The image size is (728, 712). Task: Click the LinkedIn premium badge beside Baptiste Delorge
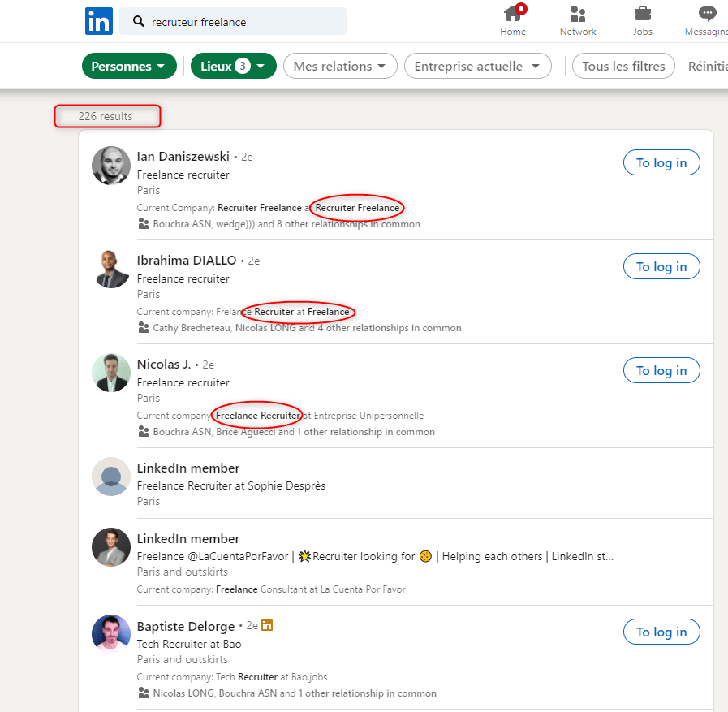(x=267, y=625)
